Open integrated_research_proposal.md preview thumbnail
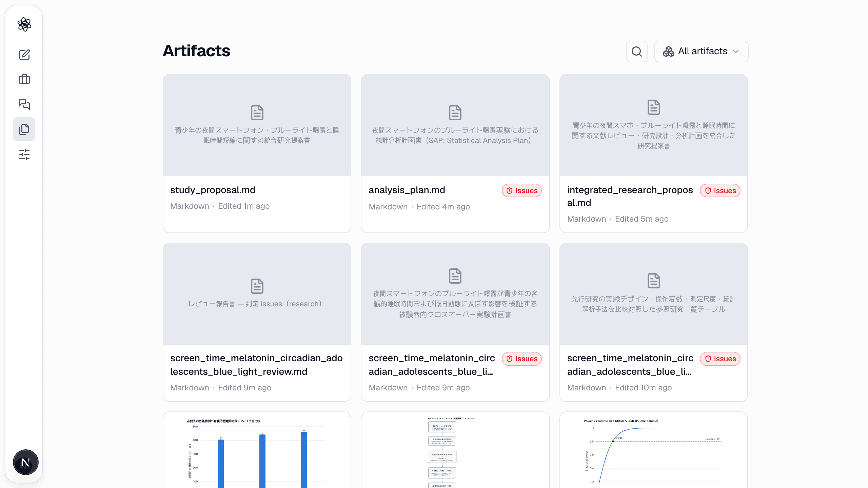The image size is (868, 488). point(653,125)
